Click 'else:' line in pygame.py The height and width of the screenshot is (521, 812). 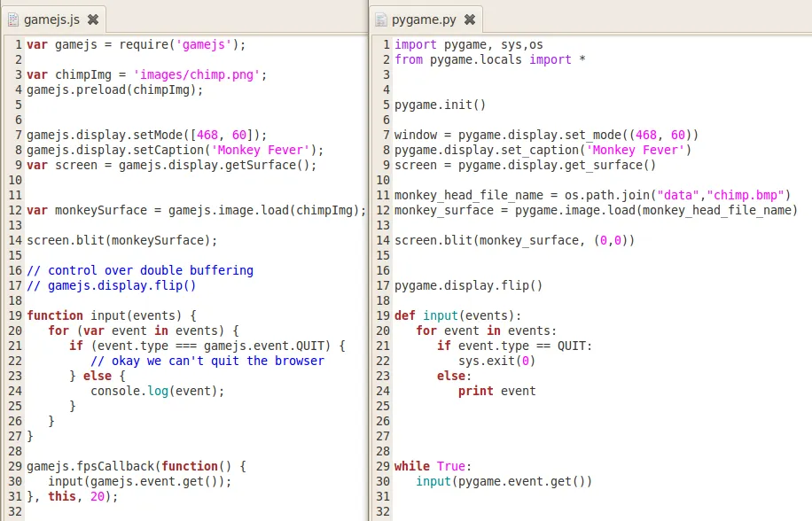(454, 376)
